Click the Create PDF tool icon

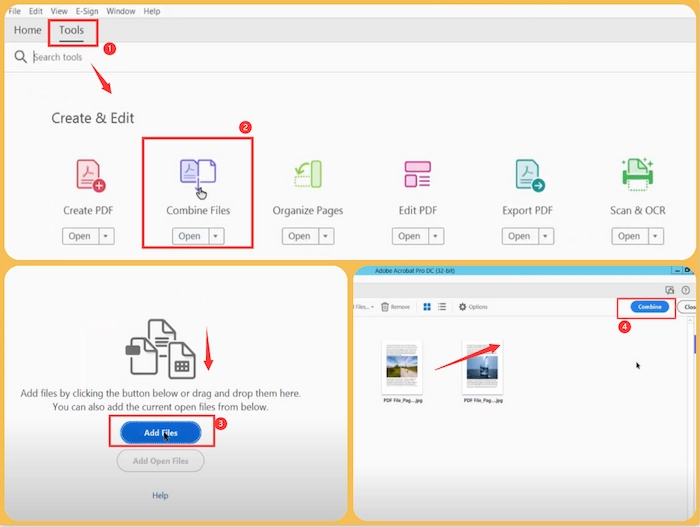pos(90,175)
